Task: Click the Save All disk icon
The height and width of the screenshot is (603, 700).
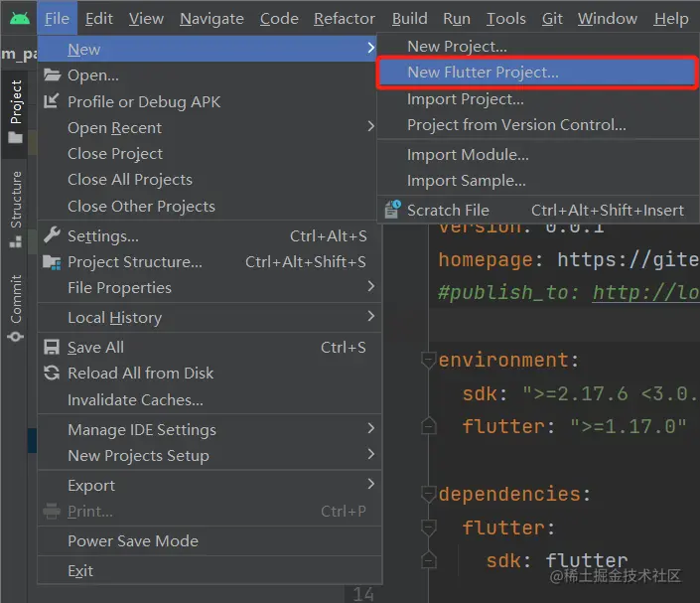Action: point(52,347)
